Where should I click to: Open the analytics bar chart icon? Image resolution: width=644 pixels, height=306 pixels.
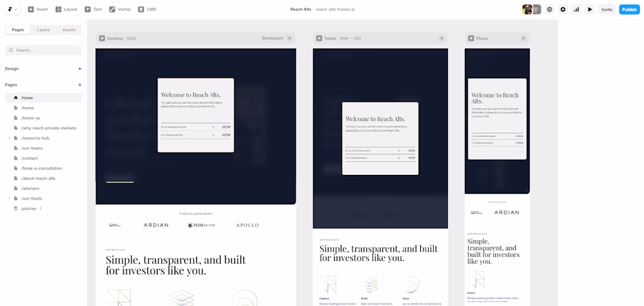coord(577,9)
